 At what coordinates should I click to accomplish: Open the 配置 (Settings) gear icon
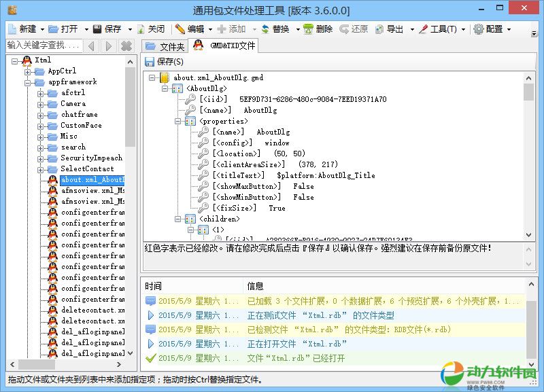click(x=479, y=29)
